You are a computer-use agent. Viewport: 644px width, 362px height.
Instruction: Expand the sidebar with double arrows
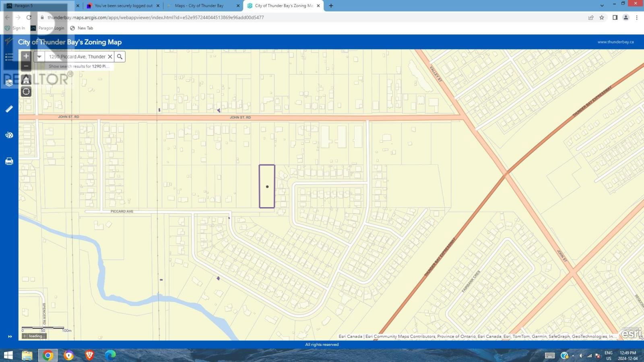tap(10, 336)
